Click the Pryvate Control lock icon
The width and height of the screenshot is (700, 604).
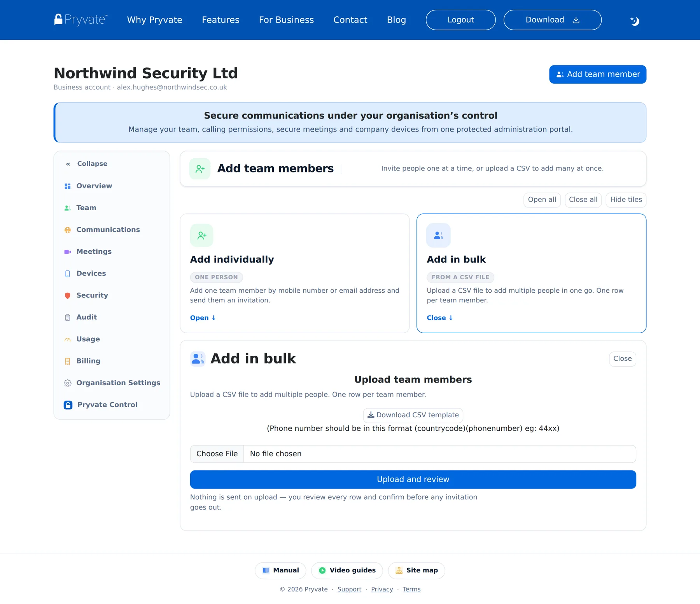coord(68,405)
